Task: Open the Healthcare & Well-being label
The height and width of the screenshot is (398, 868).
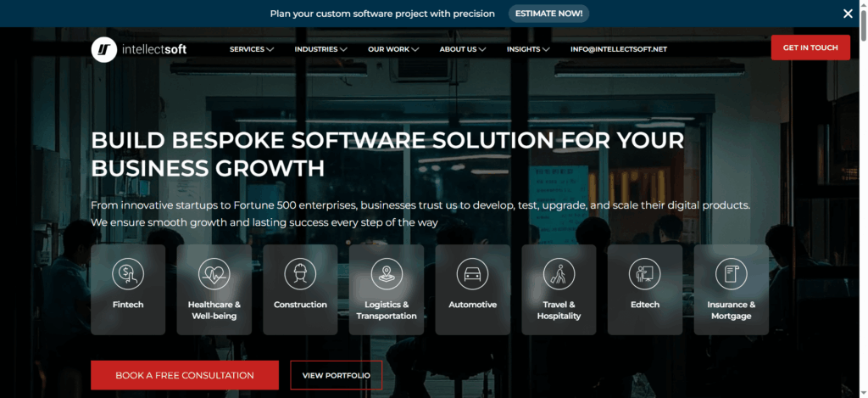Action: [214, 311]
